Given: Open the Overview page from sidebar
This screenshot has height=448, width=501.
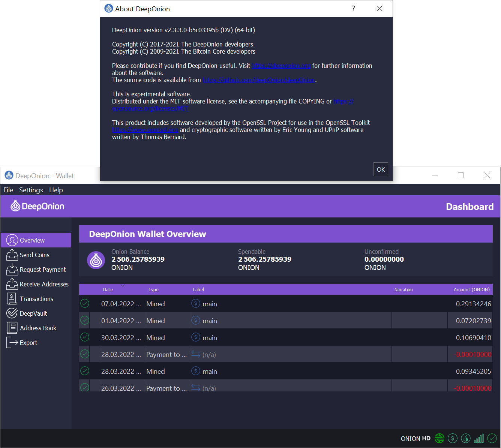Looking at the screenshot, I should [x=36, y=240].
